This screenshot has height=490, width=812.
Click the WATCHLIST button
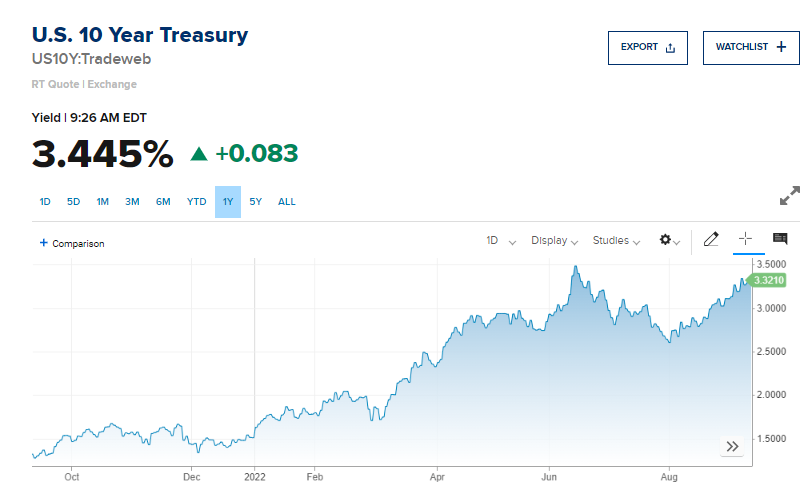click(x=751, y=48)
